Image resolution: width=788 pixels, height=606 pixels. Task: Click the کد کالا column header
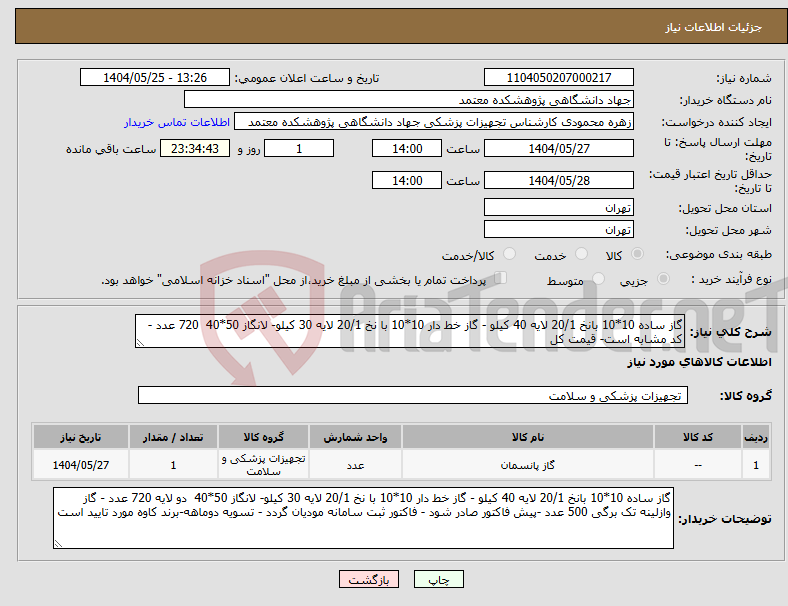click(698, 437)
